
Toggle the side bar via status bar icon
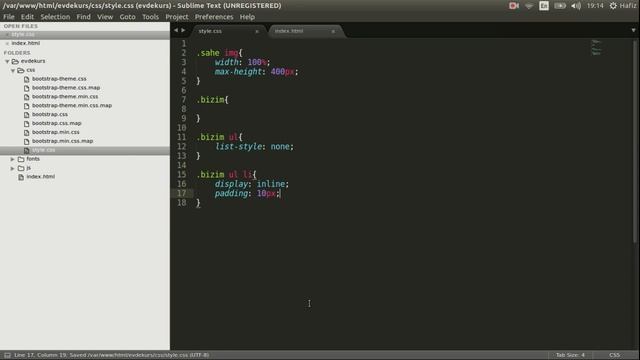point(7,355)
